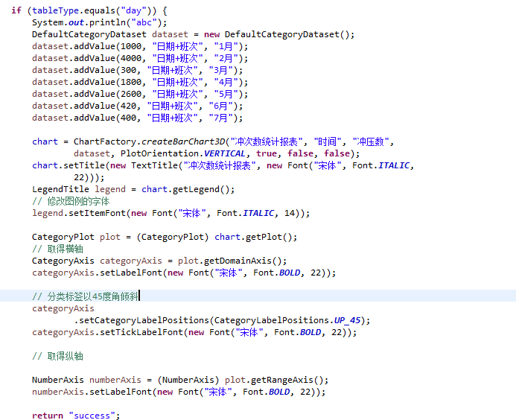This screenshot has height=420, width=516.
Task: Click the continuation line '22)));'
Action: click(x=89, y=177)
